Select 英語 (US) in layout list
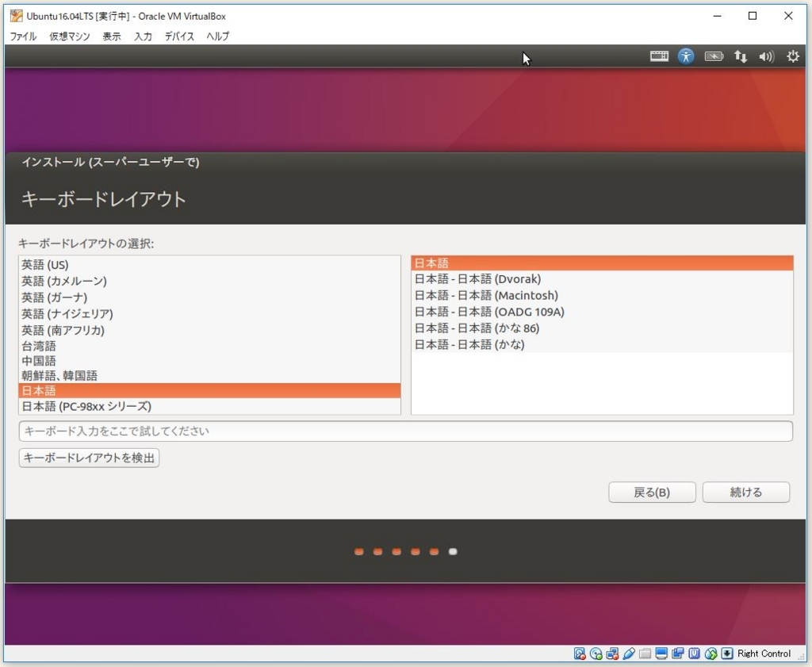 [x=209, y=265]
